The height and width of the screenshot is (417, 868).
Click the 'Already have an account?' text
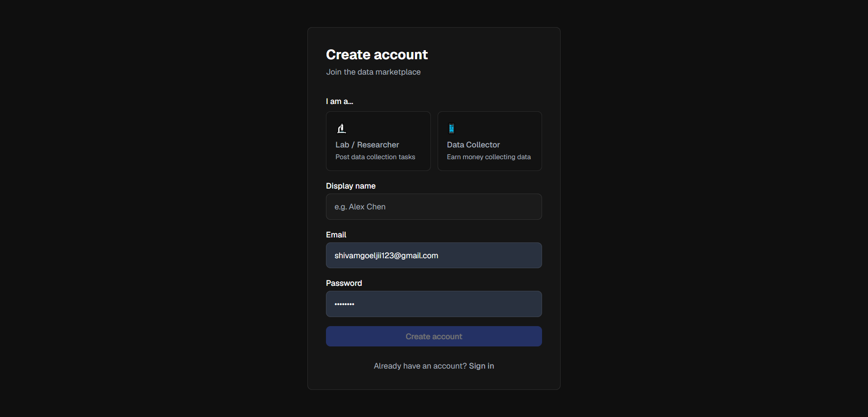tap(420, 366)
